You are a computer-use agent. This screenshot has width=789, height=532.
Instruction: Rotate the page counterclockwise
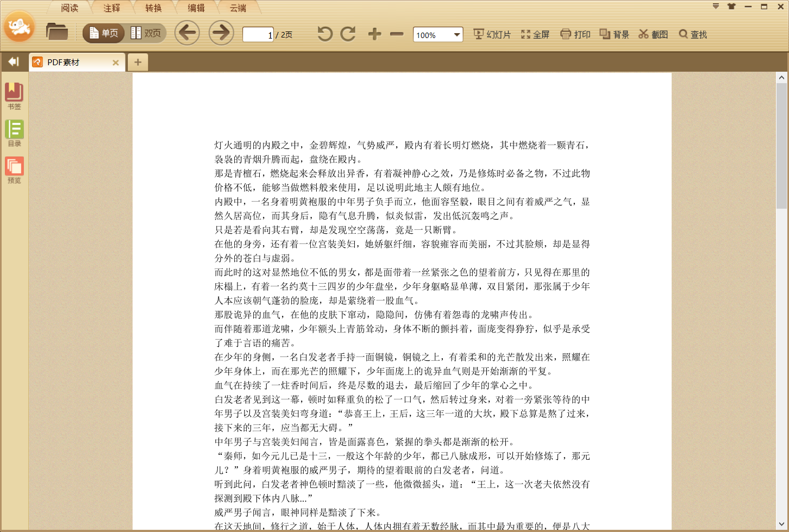pos(324,34)
